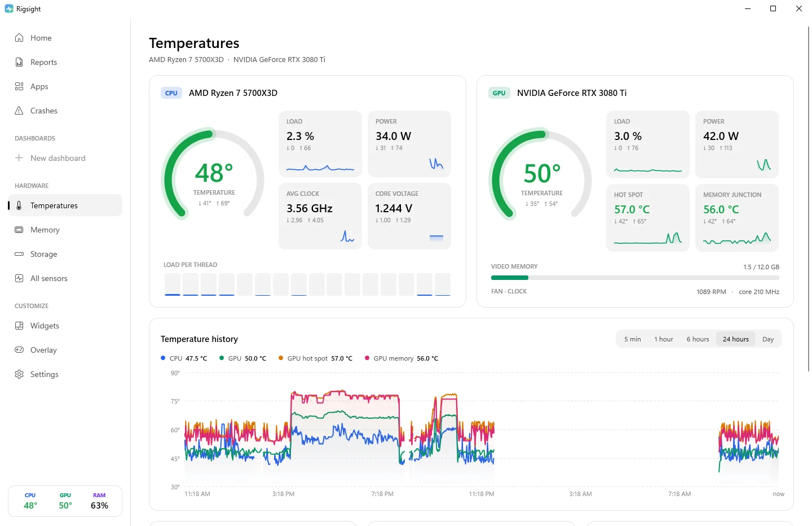Click the CPU 48° readout in sidebar widget
The width and height of the screenshot is (812, 526).
30,501
